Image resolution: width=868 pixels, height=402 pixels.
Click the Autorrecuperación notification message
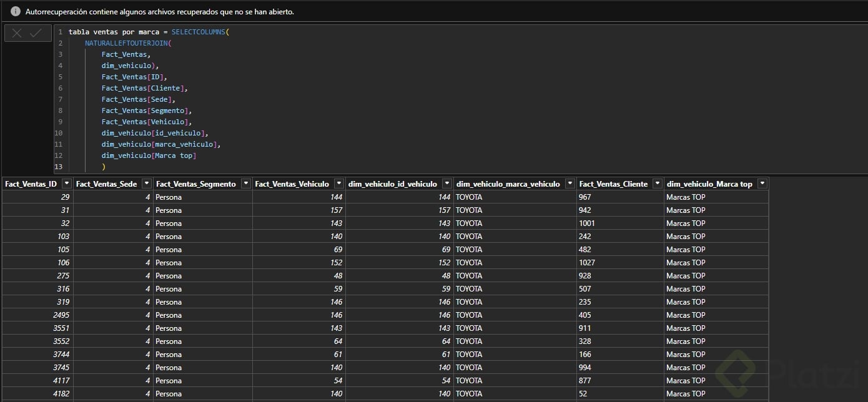click(160, 12)
